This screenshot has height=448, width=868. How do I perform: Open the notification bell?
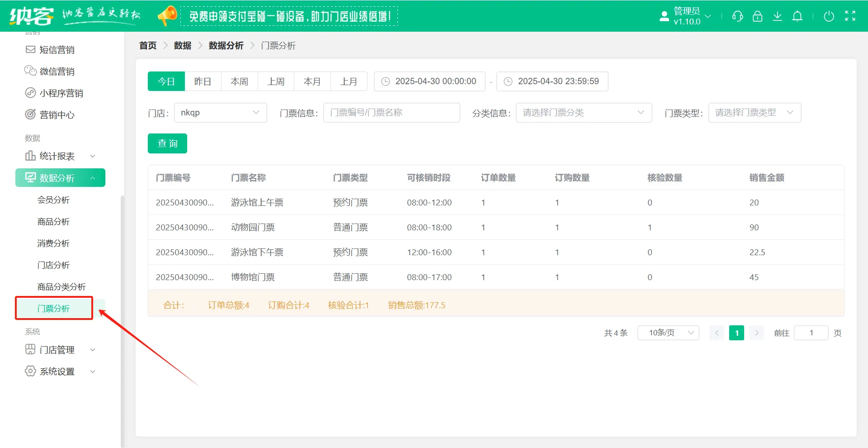click(x=797, y=16)
